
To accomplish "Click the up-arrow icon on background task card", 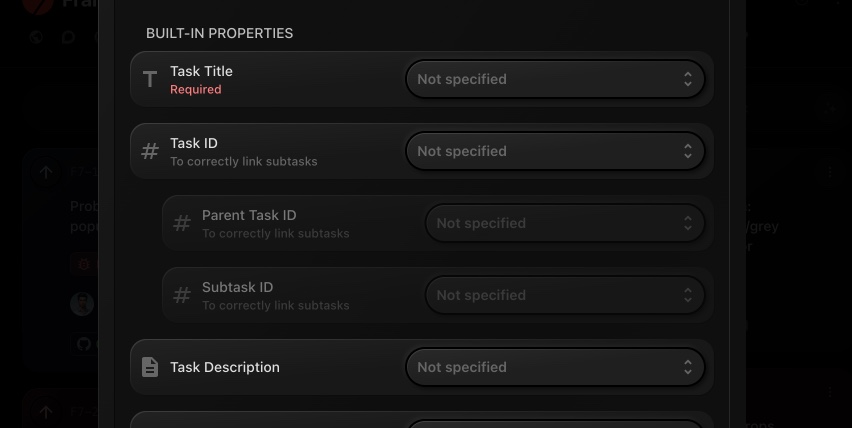I will coord(46,172).
